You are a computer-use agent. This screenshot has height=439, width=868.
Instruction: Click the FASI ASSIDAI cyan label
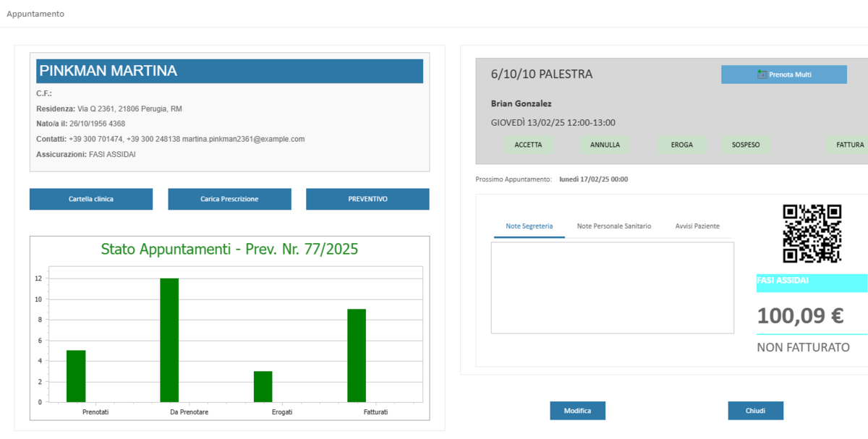coord(812,283)
